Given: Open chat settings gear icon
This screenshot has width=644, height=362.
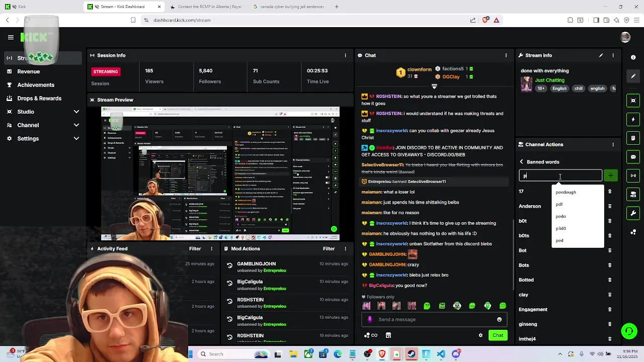Looking at the screenshot, I should pos(480,335).
